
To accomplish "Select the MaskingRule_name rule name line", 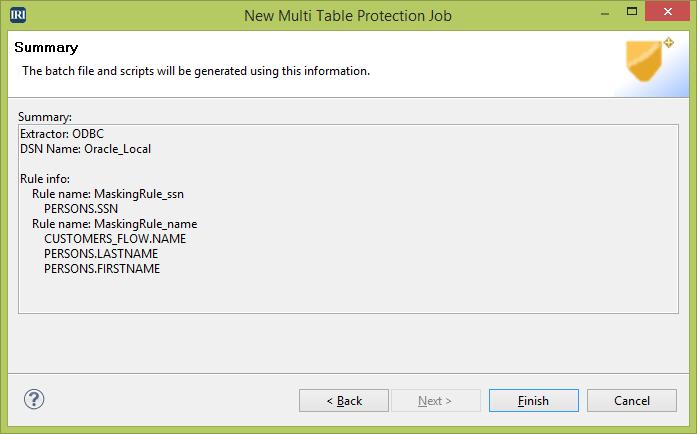I will 114,224.
